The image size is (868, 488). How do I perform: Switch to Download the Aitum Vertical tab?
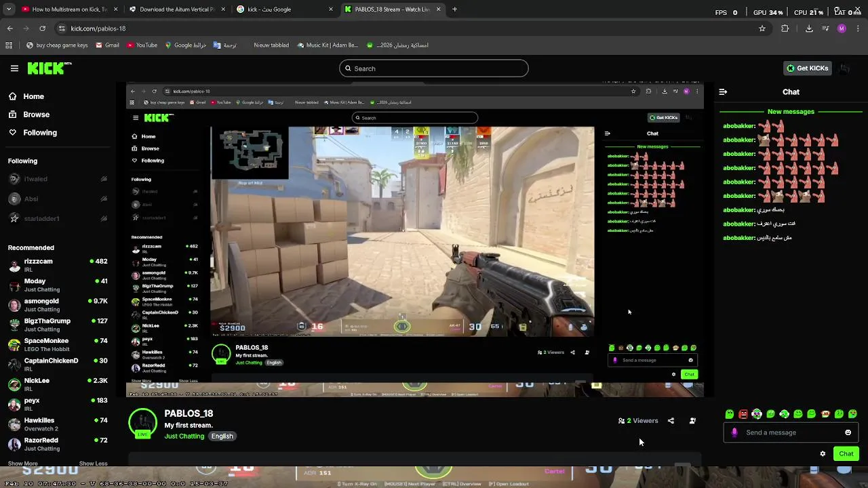[176, 9]
